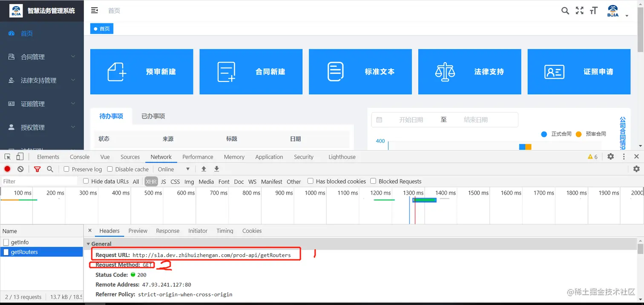Clear the network log icon

[20, 169]
